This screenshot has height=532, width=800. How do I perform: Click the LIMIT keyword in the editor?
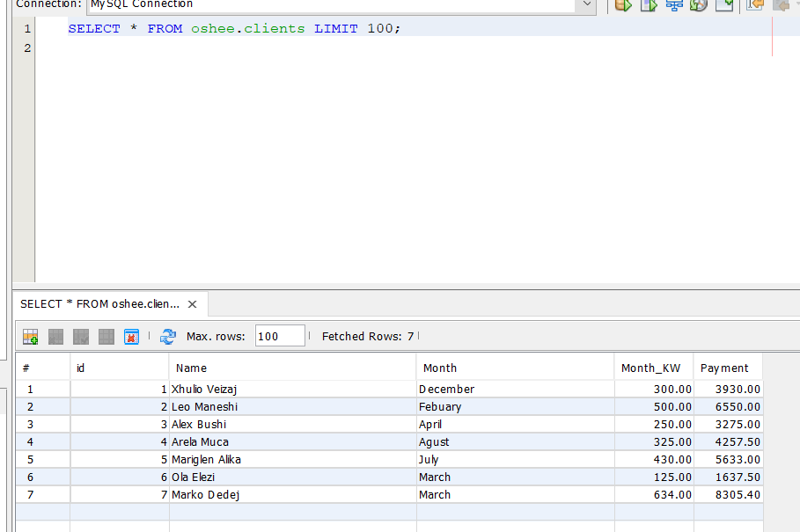coord(335,28)
